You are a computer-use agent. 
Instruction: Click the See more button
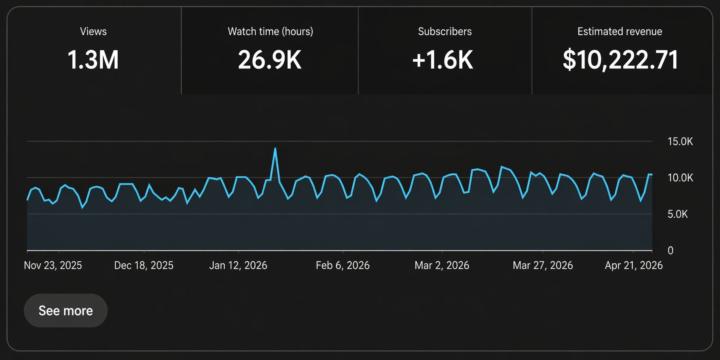tap(66, 311)
